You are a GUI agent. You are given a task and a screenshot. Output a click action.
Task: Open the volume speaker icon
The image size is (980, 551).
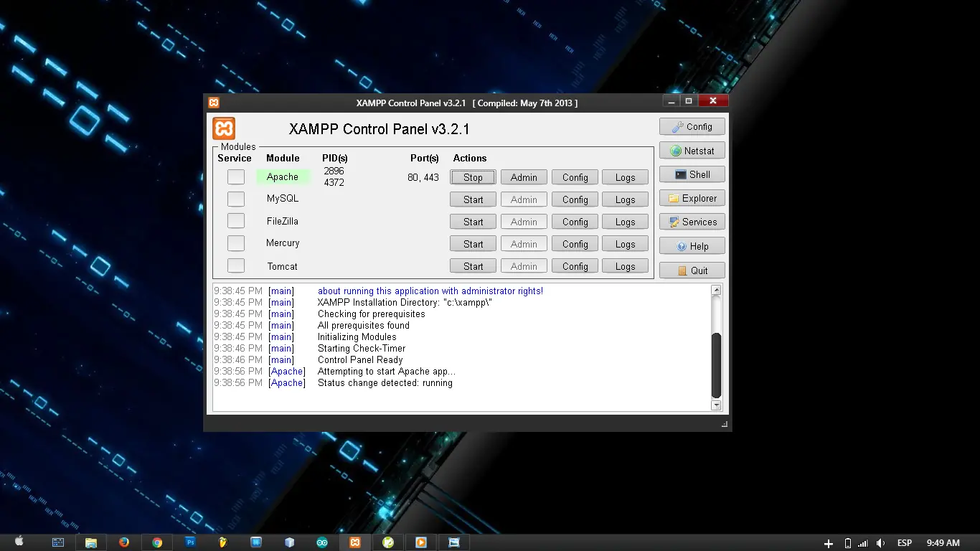coord(880,543)
